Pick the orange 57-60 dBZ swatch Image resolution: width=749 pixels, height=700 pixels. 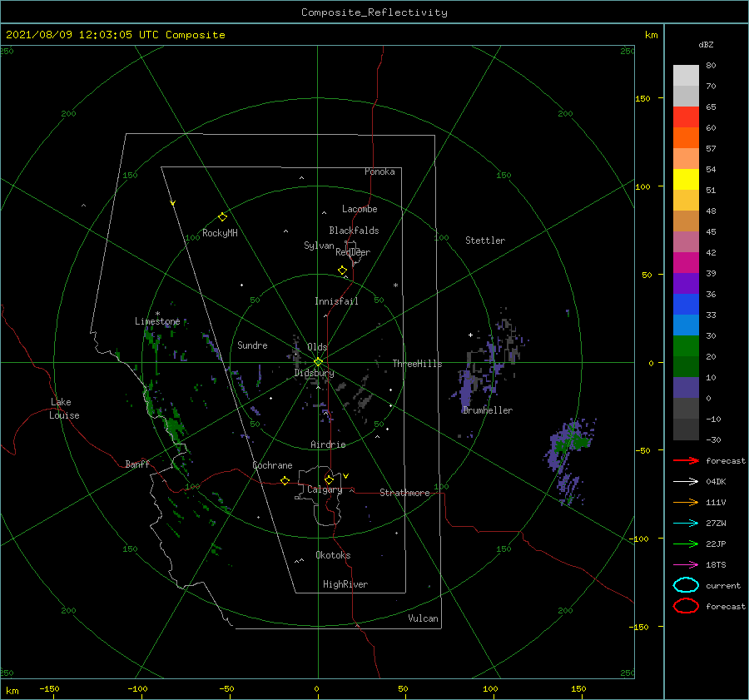tap(686, 138)
